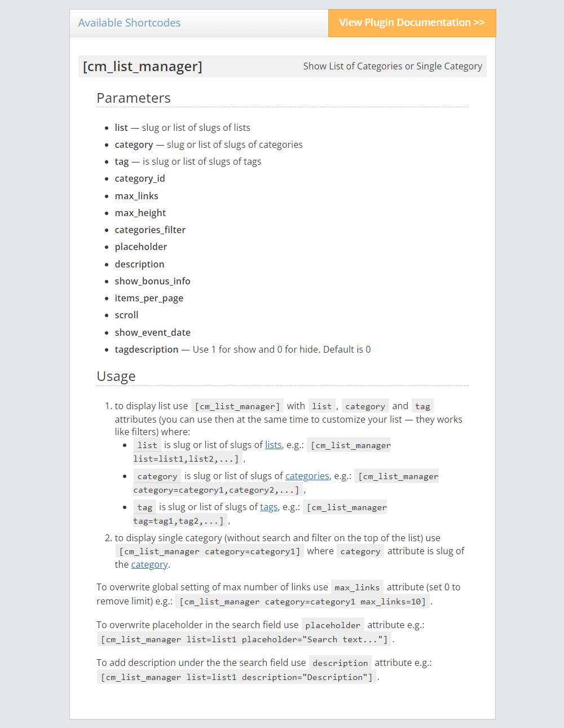The image size is (564, 728).
Task: Select the category_id parameter in the list
Action: (140, 179)
